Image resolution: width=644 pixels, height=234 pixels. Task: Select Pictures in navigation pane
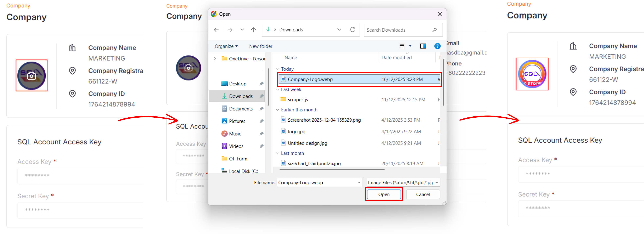[237, 121]
